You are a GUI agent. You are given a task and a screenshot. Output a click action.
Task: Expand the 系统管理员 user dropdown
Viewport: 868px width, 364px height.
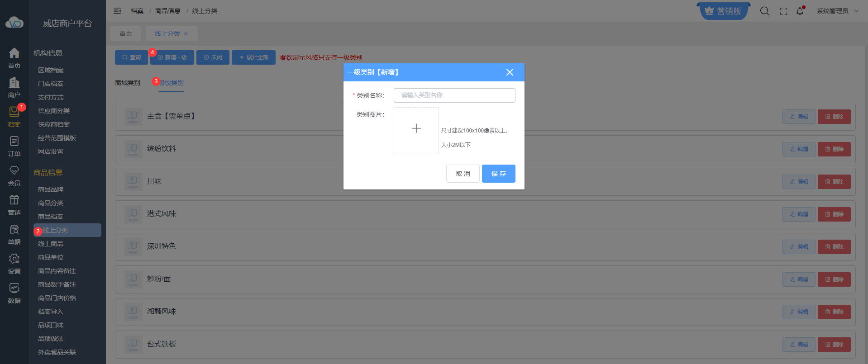pyautogui.click(x=837, y=11)
